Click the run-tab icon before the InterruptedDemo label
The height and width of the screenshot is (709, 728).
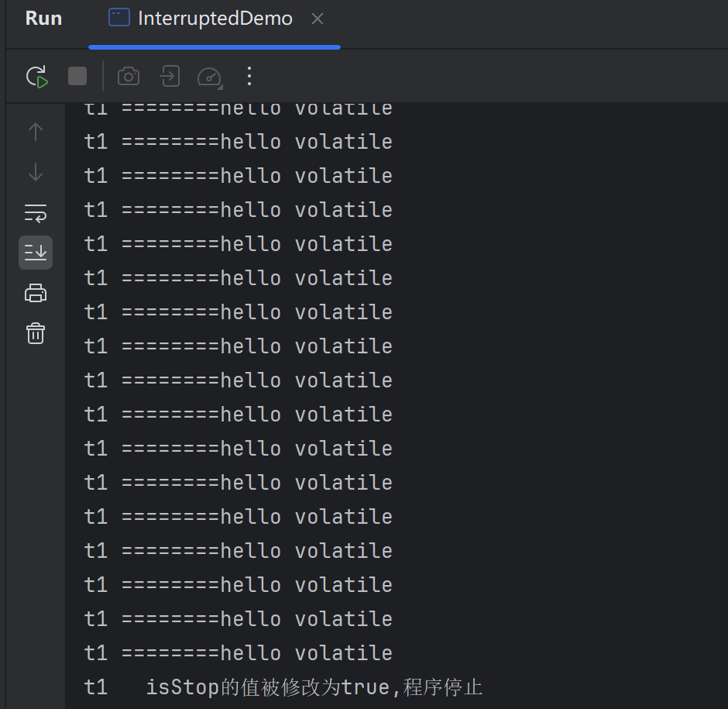point(118,18)
